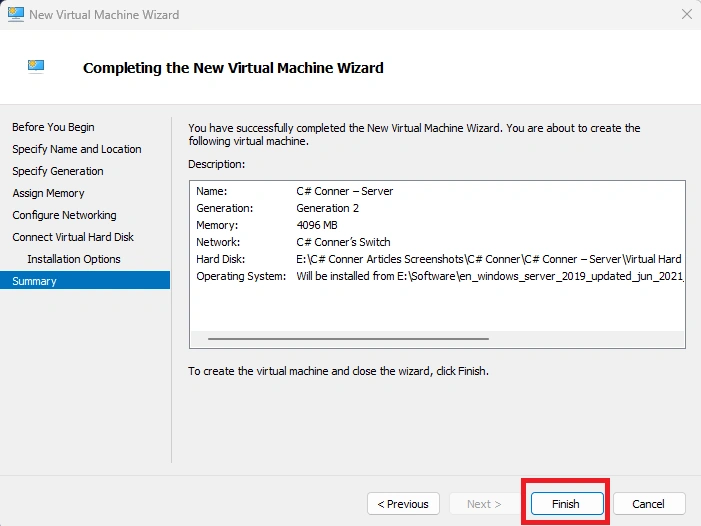Click the 'Operating System:' field label
The image size is (701, 526).
coord(241,276)
